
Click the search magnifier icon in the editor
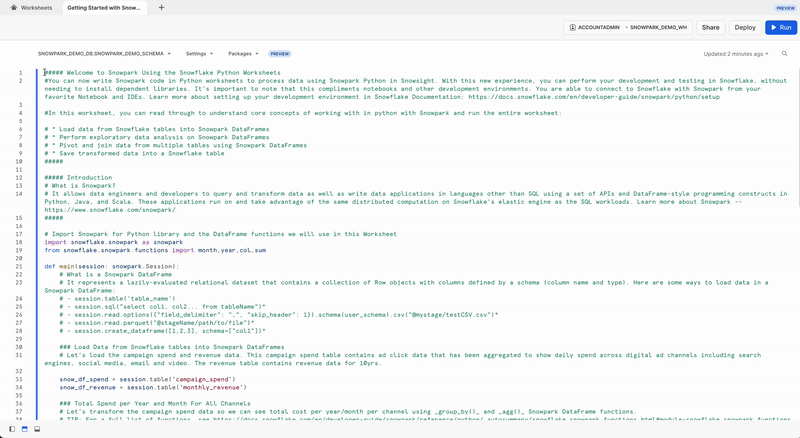785,54
